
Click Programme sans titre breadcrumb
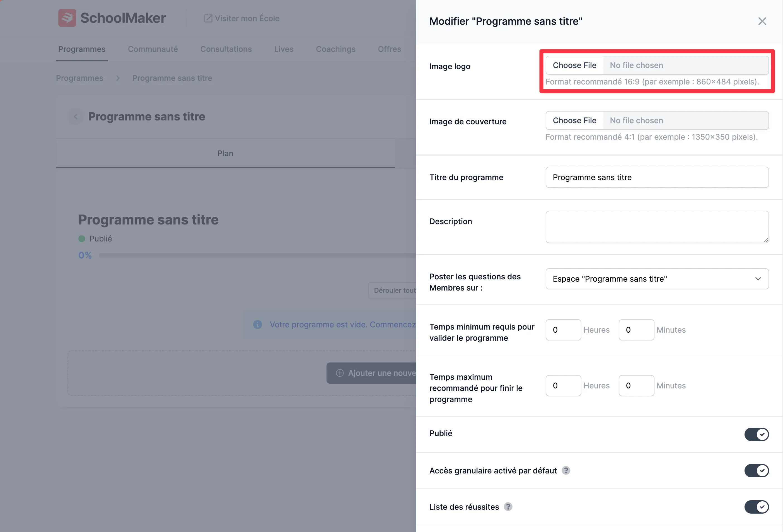172,78
